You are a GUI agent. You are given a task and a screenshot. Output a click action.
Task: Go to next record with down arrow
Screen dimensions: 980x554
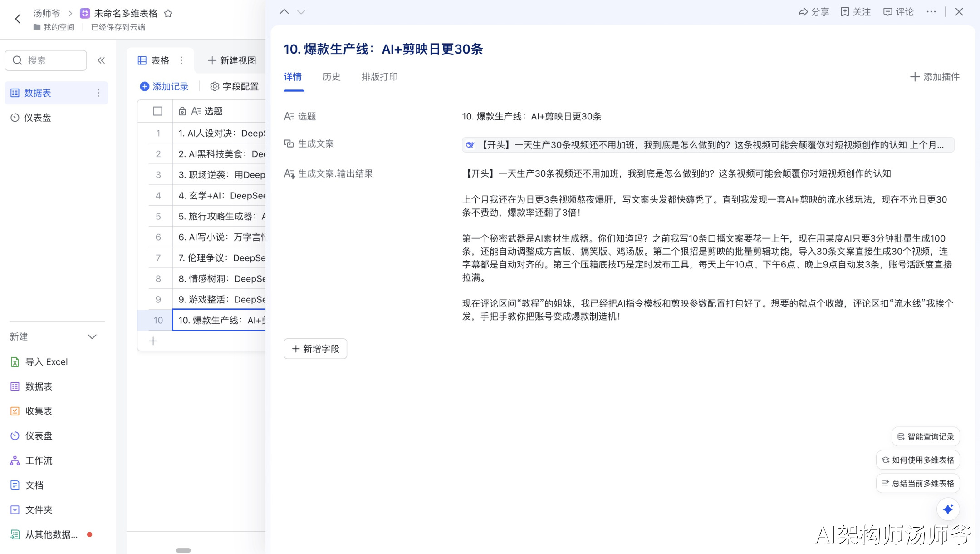coord(301,12)
